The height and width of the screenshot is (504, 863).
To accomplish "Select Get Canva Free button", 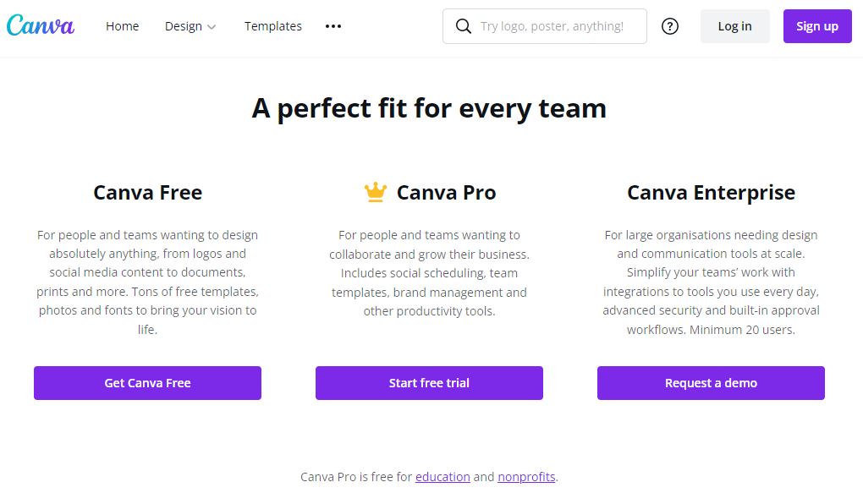I will click(147, 383).
